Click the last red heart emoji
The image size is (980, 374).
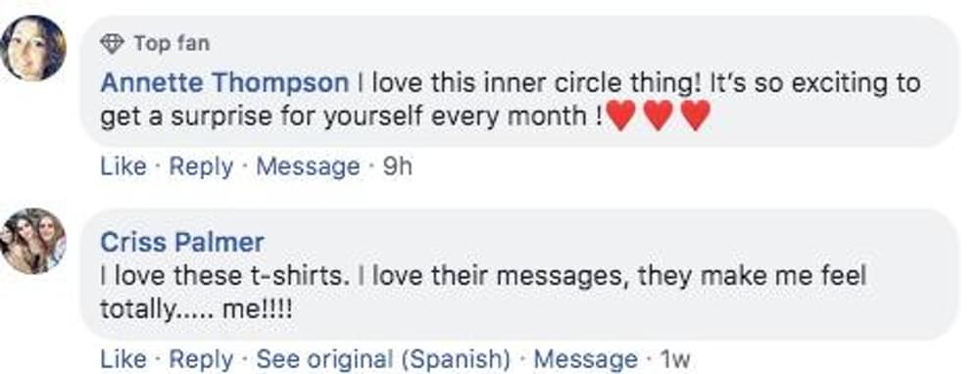tap(696, 117)
